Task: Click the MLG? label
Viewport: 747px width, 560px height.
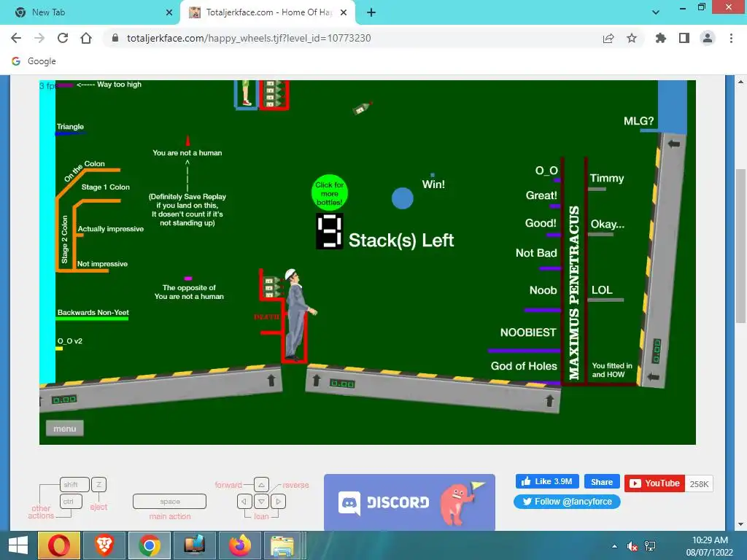Action: 638,121
